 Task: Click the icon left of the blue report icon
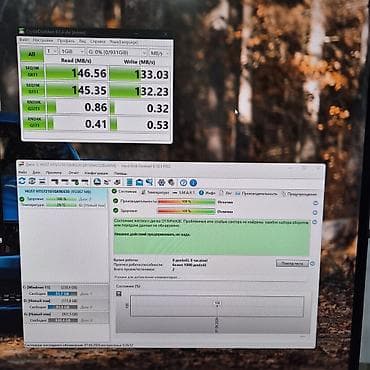click(x=117, y=182)
